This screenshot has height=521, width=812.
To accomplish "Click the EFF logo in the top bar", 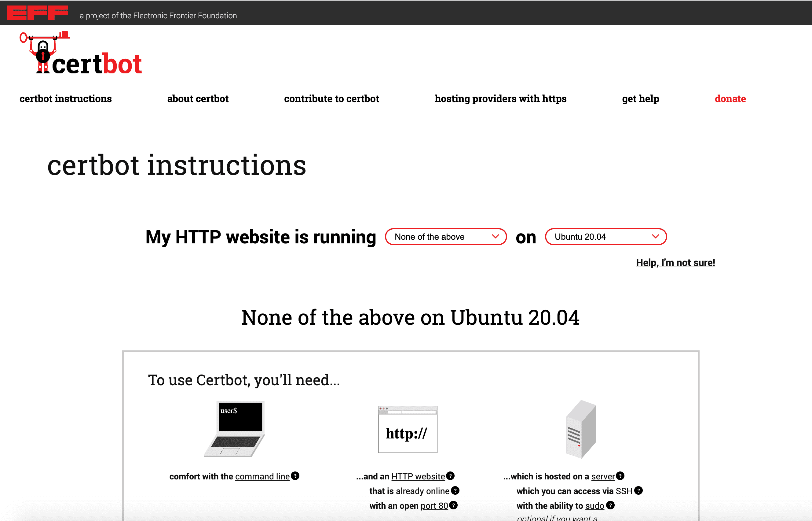I will tap(37, 13).
